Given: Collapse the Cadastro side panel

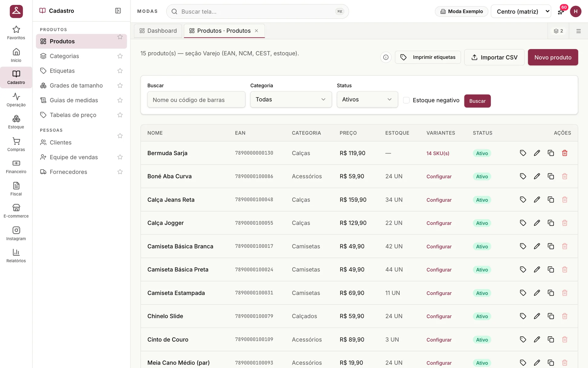Looking at the screenshot, I should (118, 11).
